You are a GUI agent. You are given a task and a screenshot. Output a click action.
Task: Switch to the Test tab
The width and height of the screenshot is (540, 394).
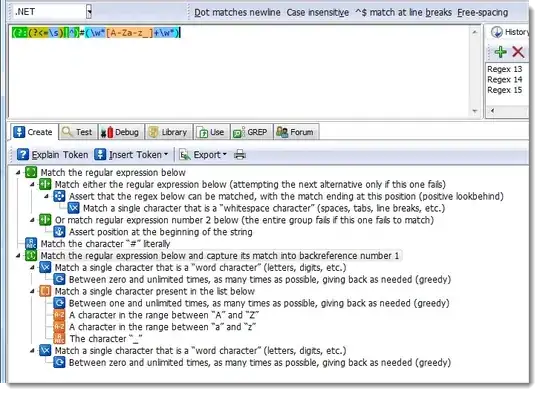tap(78, 132)
